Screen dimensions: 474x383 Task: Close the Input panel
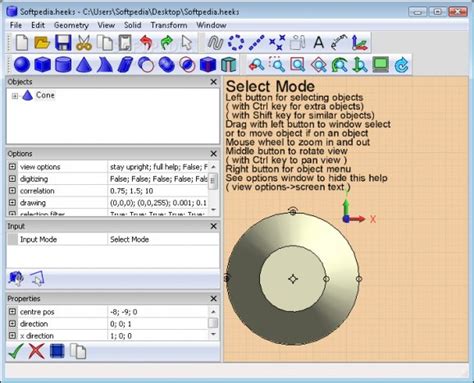coord(214,226)
